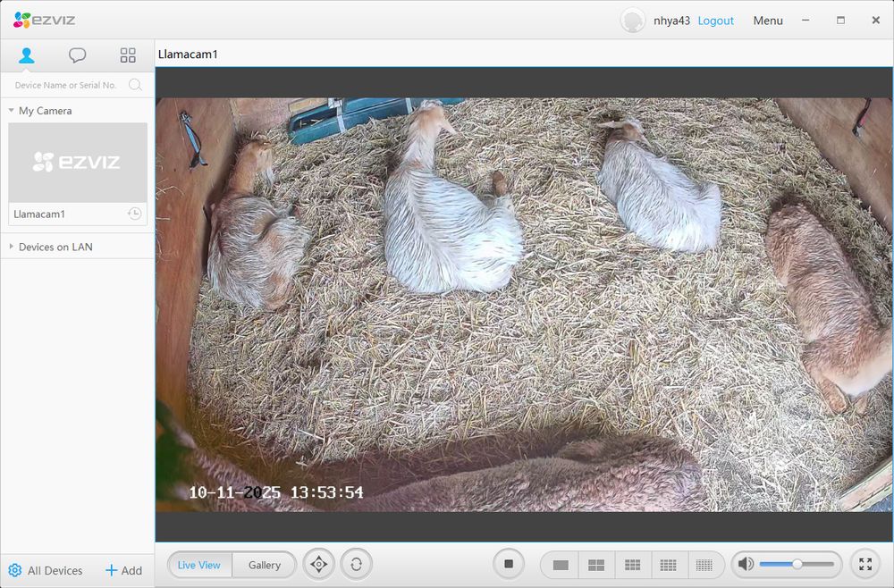Click Llamacam1 name under camera thumbnail
Screen dimensions: 894x588
click(39, 214)
